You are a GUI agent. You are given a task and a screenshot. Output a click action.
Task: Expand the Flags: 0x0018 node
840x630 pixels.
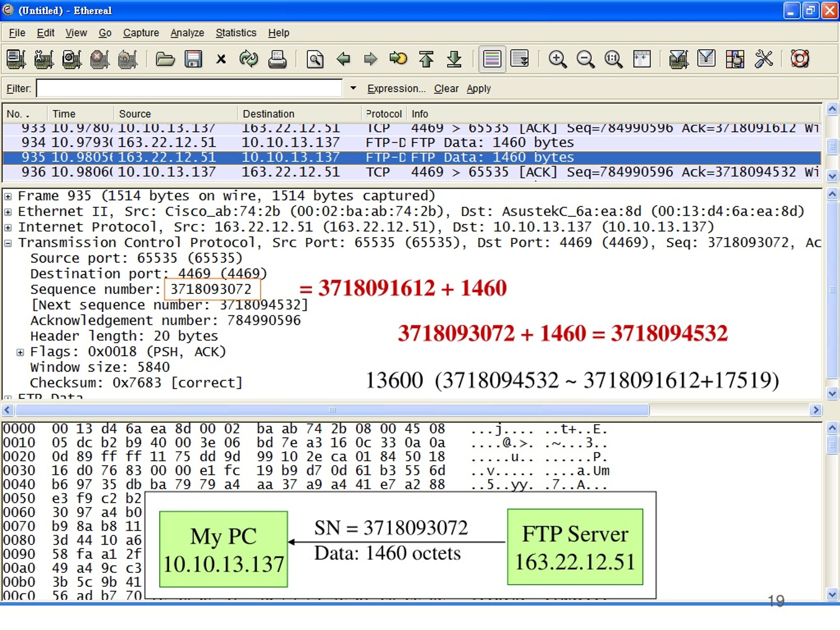pos(20,353)
